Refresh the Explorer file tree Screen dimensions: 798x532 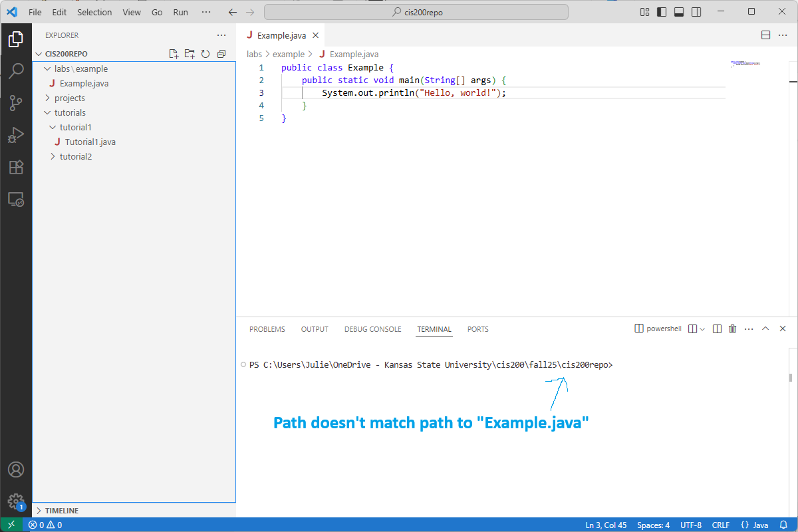[205, 54]
